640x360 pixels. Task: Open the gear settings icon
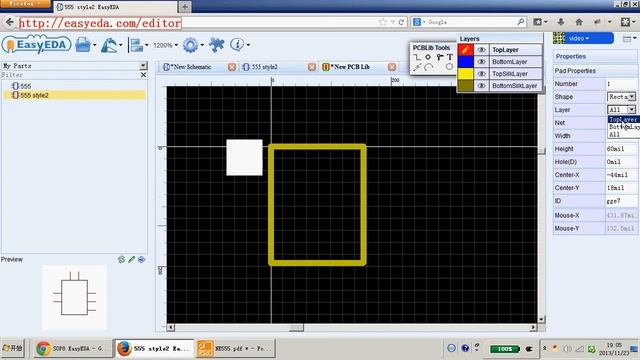[190, 45]
